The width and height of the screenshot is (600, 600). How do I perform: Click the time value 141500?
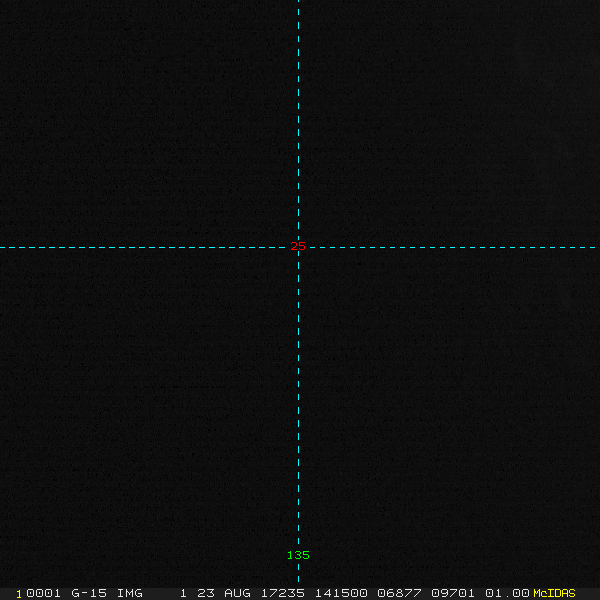(x=341, y=593)
